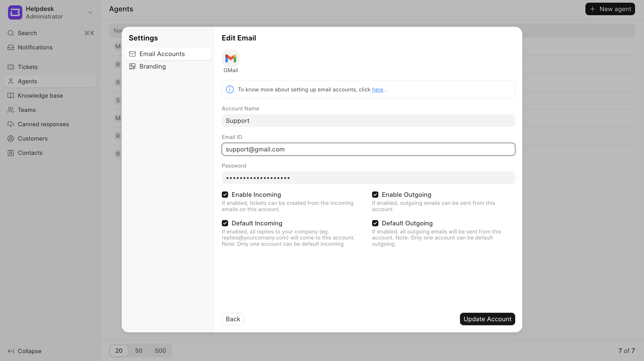Open Teams in the sidebar
The width and height of the screenshot is (644, 361).
pos(50,110)
